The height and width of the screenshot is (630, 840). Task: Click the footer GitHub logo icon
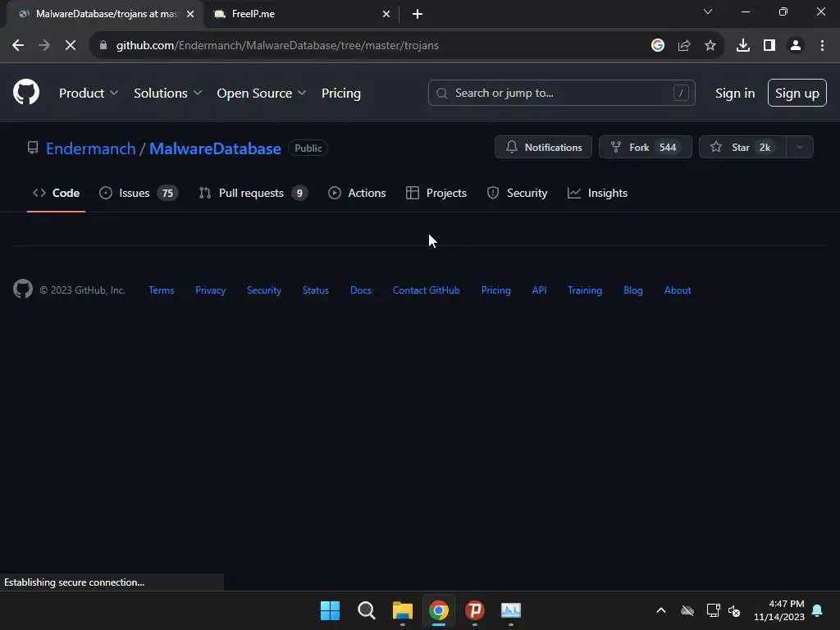[x=22, y=290]
